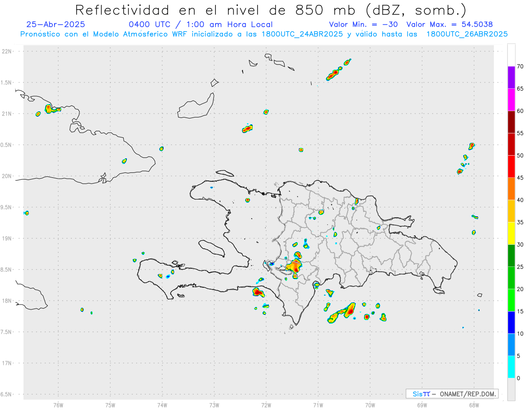Click the '19N' latitude label
Image resolution: width=532 pixels, height=411 pixels.
7,238
